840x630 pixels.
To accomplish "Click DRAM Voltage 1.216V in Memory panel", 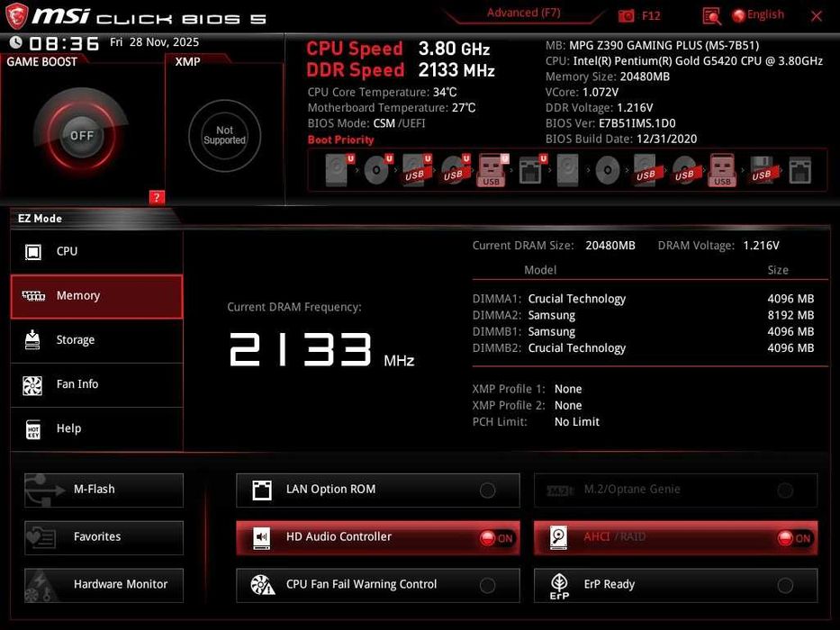I will pyautogui.click(x=762, y=246).
